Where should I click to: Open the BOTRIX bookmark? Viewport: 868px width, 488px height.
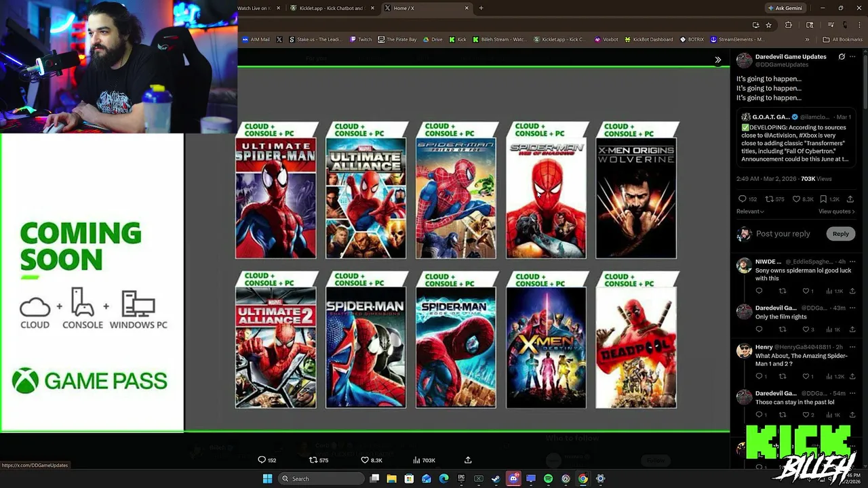pyautogui.click(x=692, y=39)
